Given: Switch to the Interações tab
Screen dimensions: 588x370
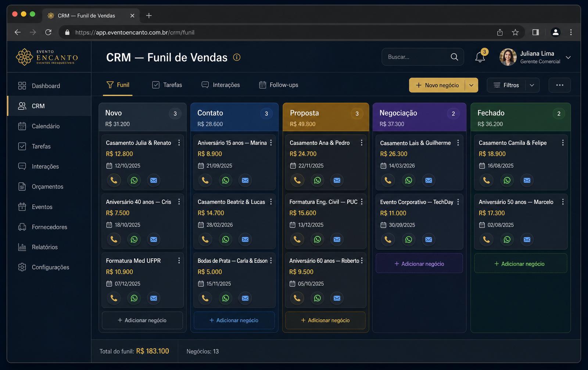Looking at the screenshot, I should point(220,85).
